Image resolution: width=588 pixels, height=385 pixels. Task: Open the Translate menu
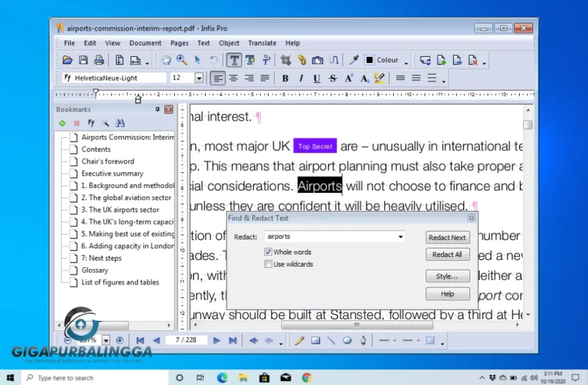(x=262, y=42)
